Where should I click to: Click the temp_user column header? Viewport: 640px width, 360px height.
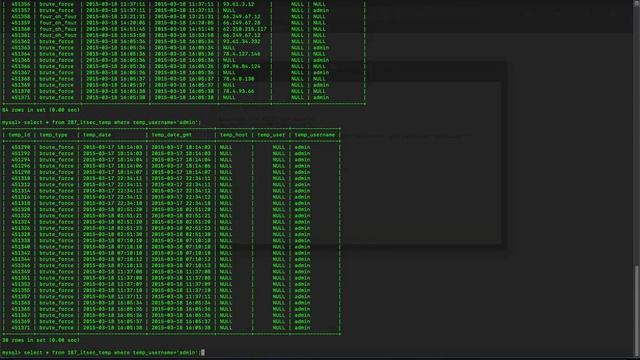(x=271, y=135)
